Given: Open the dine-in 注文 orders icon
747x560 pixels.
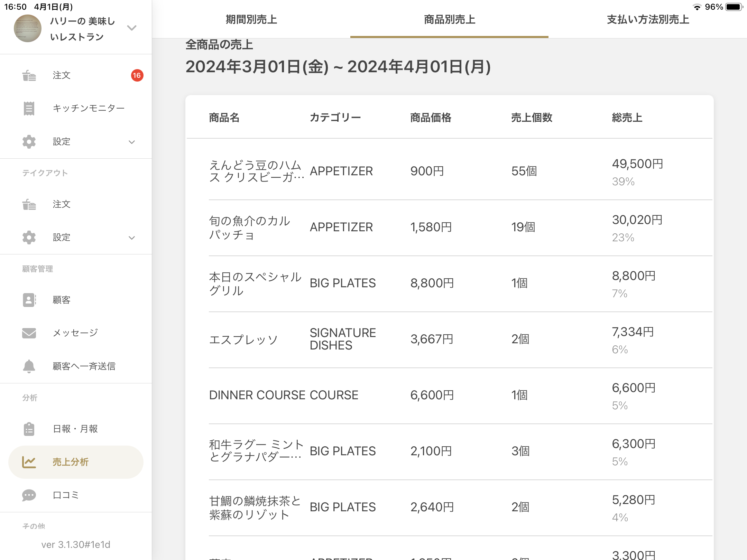Looking at the screenshot, I should (x=29, y=75).
